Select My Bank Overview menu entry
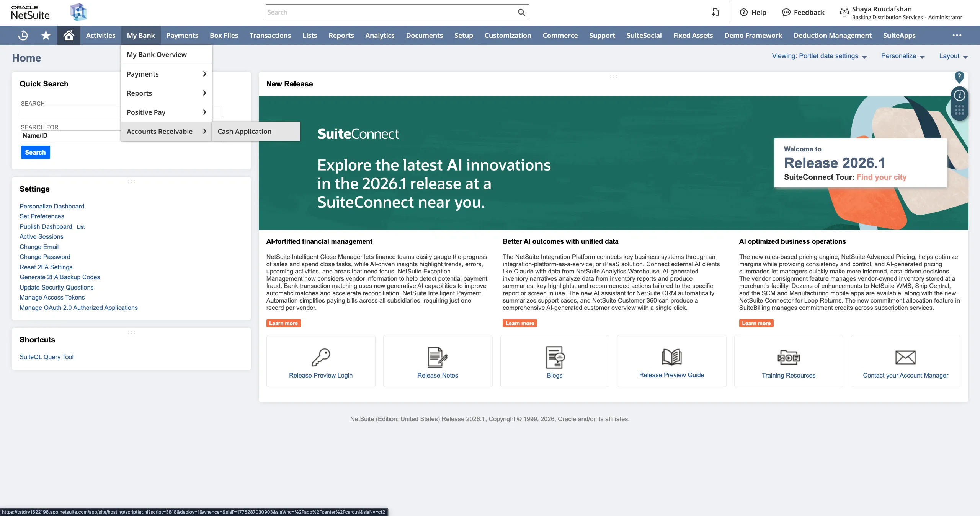 [x=167, y=55]
